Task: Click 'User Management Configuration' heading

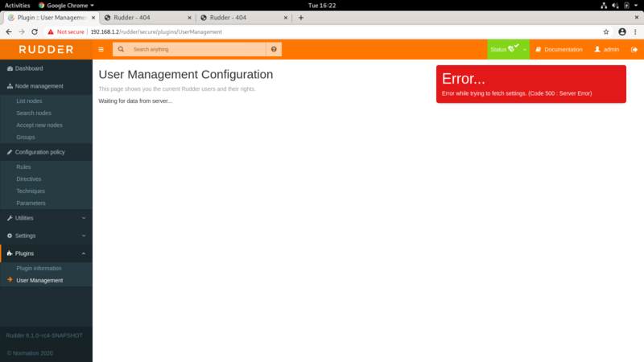Action: pos(186,74)
